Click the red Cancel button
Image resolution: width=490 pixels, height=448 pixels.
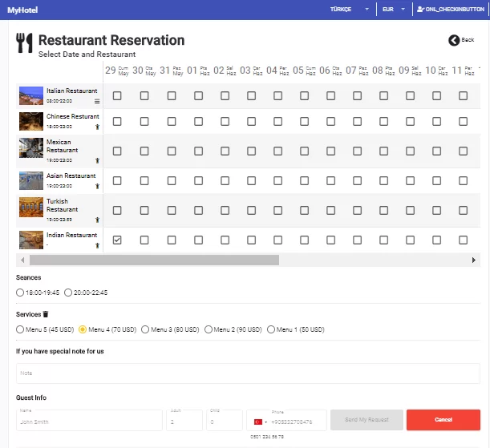(x=443, y=420)
